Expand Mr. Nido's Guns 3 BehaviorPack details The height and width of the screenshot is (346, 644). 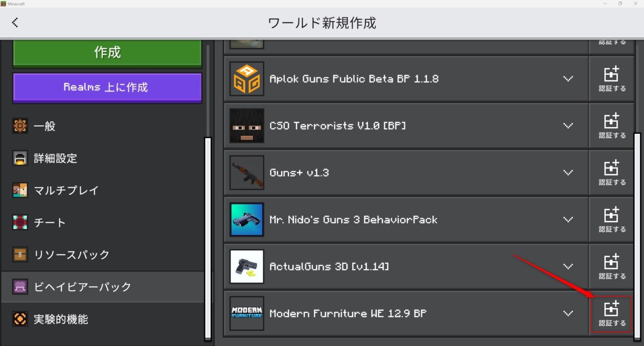coord(568,219)
